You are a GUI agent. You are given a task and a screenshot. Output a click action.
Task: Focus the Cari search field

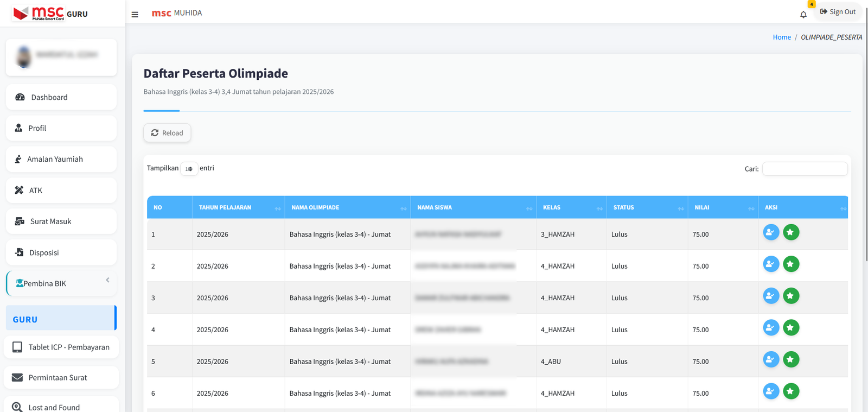coord(805,169)
